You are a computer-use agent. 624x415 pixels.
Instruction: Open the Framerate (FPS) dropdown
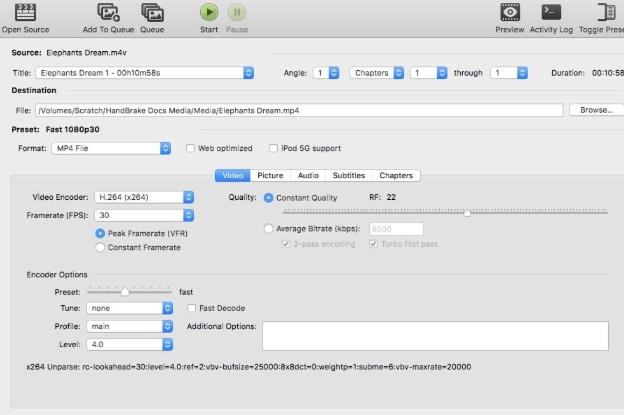[144, 215]
